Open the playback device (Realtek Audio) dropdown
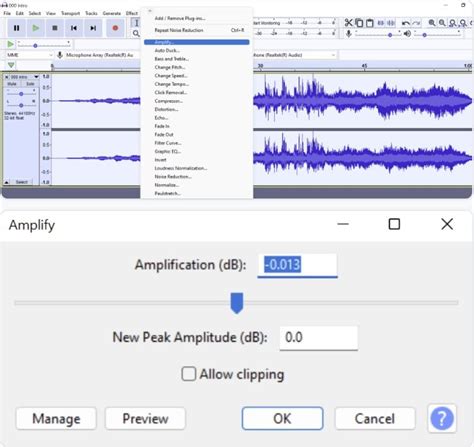The image size is (474, 447). 295,55
